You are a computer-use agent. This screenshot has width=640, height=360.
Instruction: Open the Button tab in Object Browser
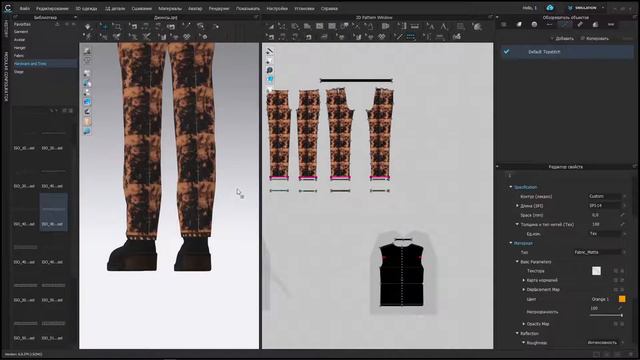[x=534, y=24]
